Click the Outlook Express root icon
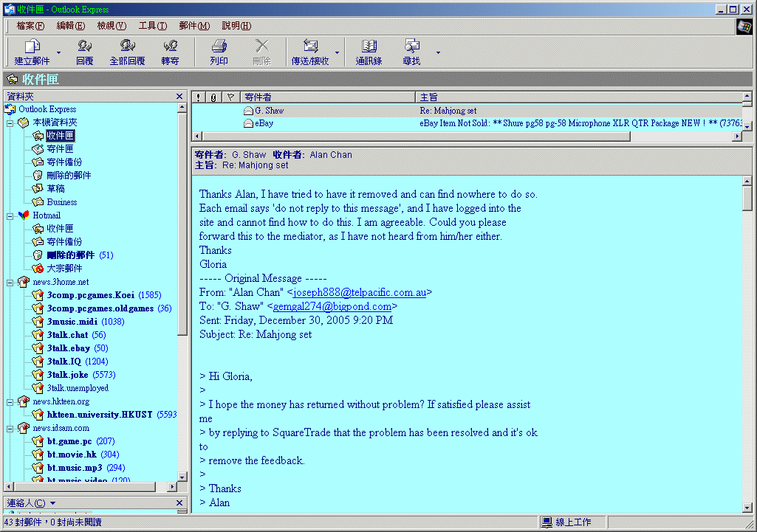 tap(10, 109)
